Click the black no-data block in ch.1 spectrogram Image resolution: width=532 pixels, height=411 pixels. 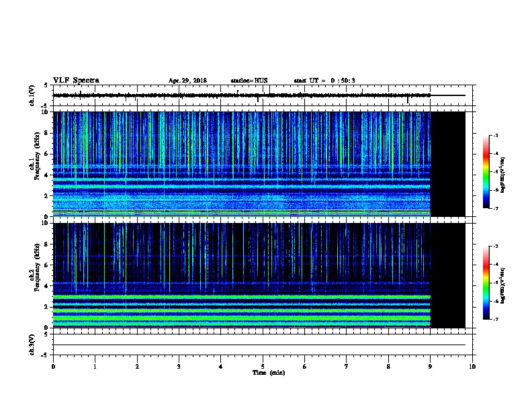point(448,164)
